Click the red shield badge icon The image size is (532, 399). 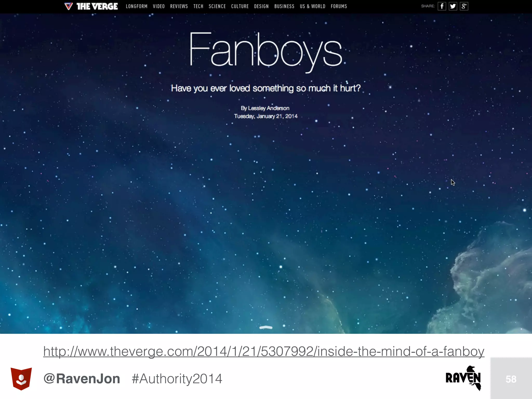pyautogui.click(x=21, y=379)
